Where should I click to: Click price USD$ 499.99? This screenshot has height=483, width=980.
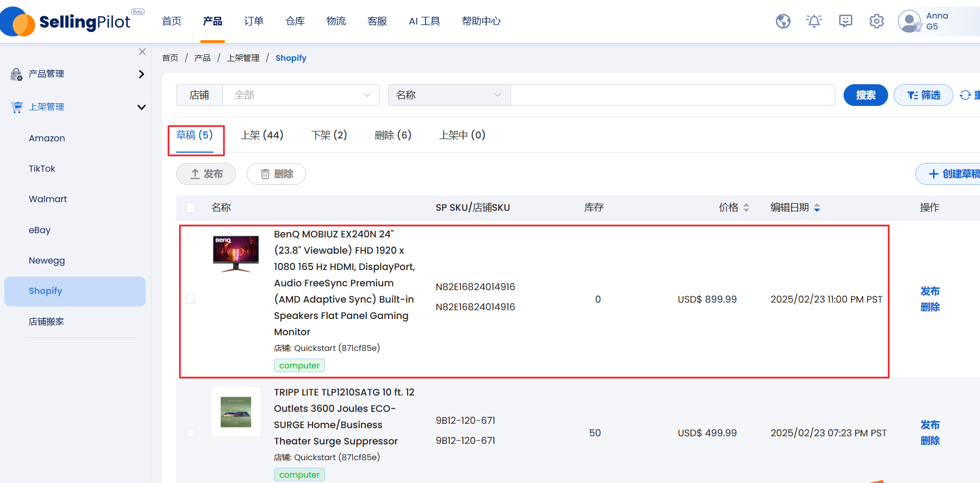[707, 433]
